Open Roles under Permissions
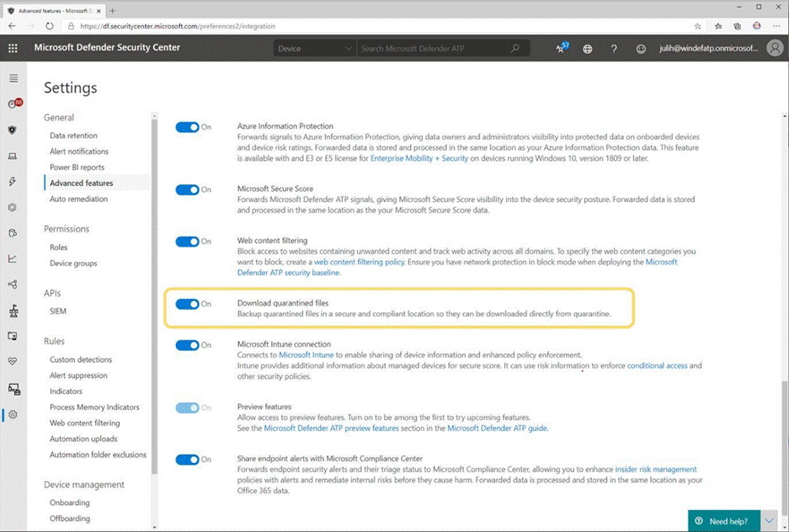The height and width of the screenshot is (532, 789). (58, 247)
